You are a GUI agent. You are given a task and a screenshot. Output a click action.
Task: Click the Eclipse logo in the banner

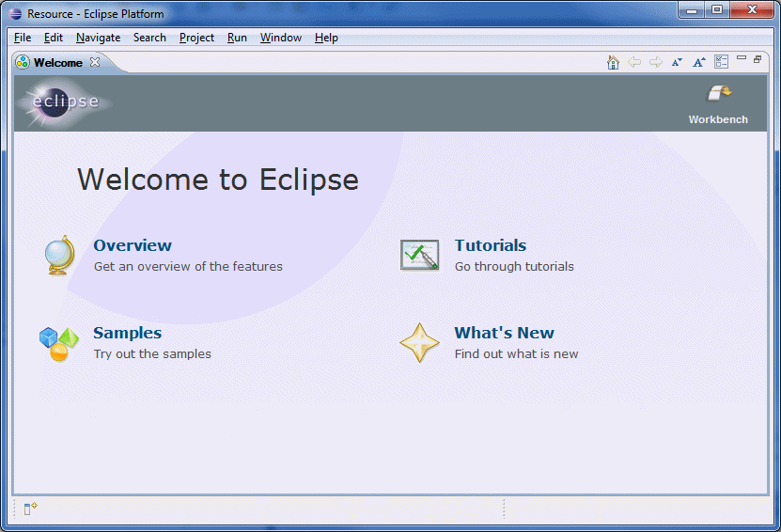64,103
